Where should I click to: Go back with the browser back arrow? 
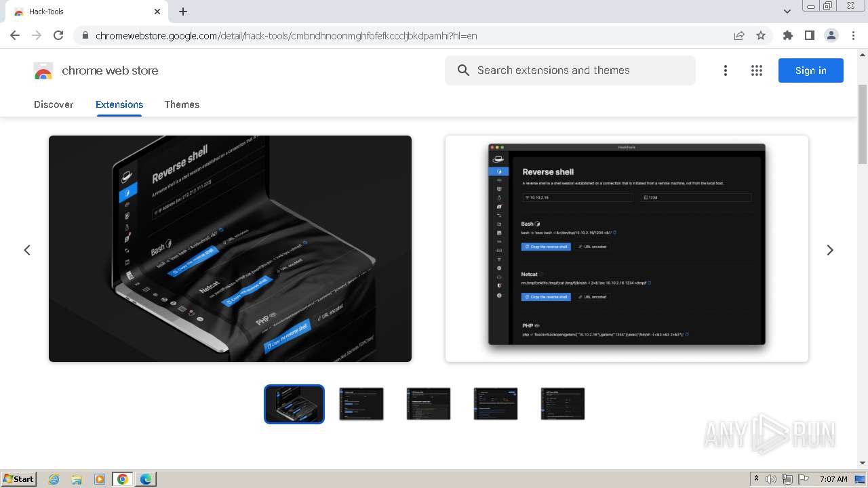point(15,36)
